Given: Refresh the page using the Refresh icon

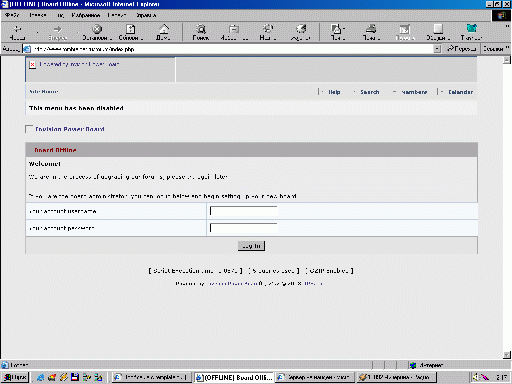Looking at the screenshot, I should pyautogui.click(x=131, y=32).
